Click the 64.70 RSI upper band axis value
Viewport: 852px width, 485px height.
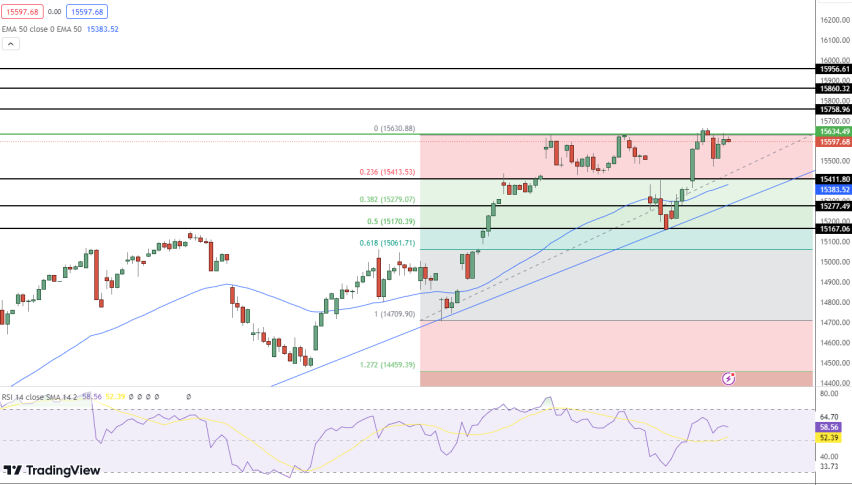point(829,417)
